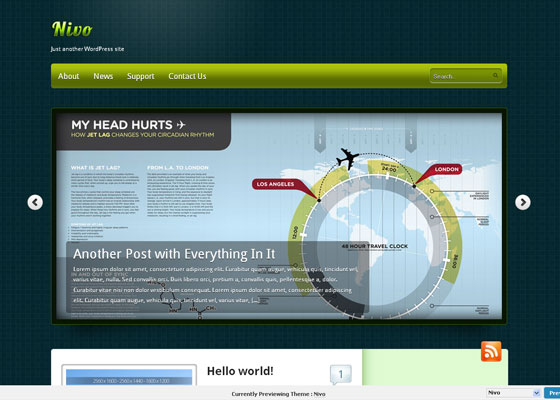
Task: Open the Nivo theme selector dropdown
Action: [513, 393]
